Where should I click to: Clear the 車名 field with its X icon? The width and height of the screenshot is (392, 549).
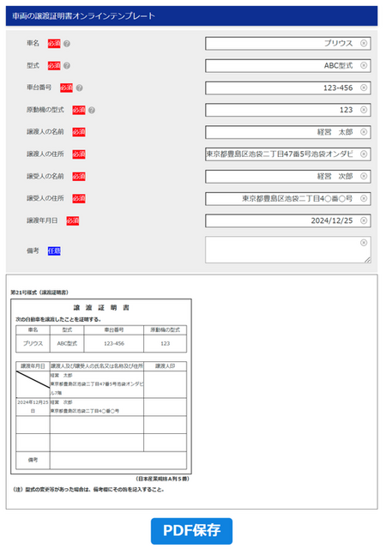[x=364, y=43]
